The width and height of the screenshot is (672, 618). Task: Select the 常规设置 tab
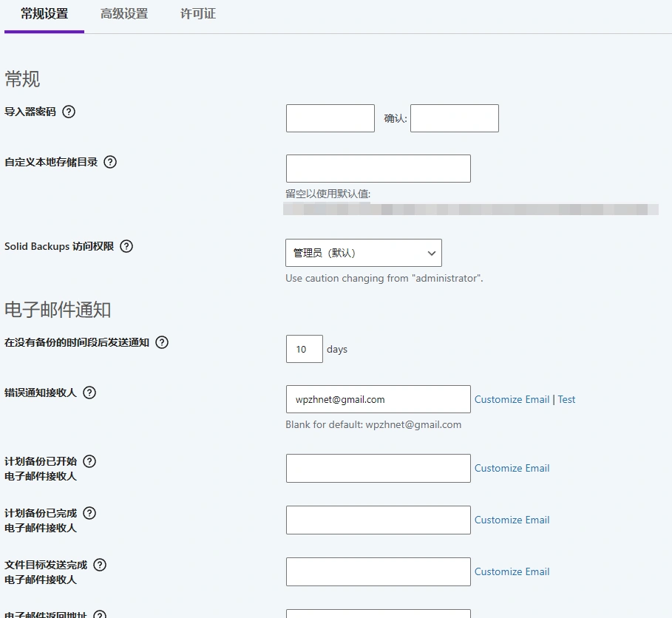pos(44,13)
